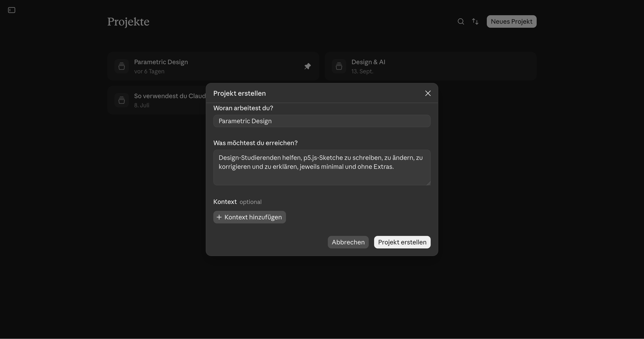The width and height of the screenshot is (644, 339).
Task: Click the Neues Projekt button
Action: click(511, 21)
